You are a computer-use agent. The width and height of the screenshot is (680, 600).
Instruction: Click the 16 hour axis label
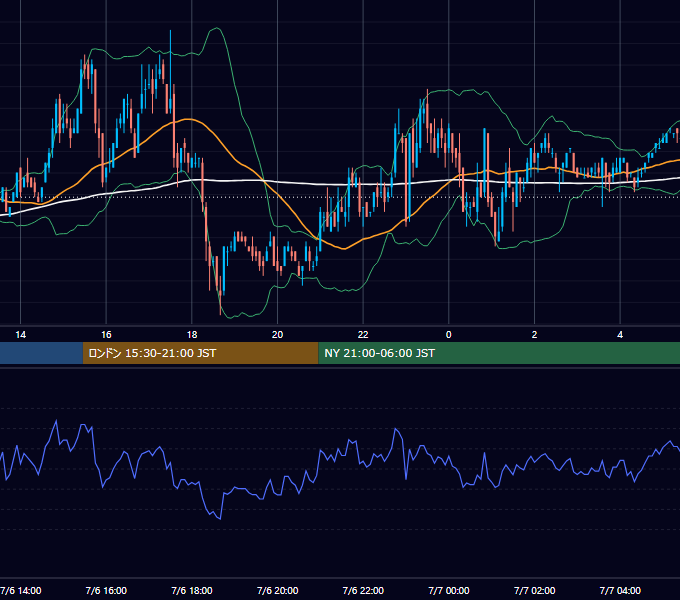[x=106, y=335]
